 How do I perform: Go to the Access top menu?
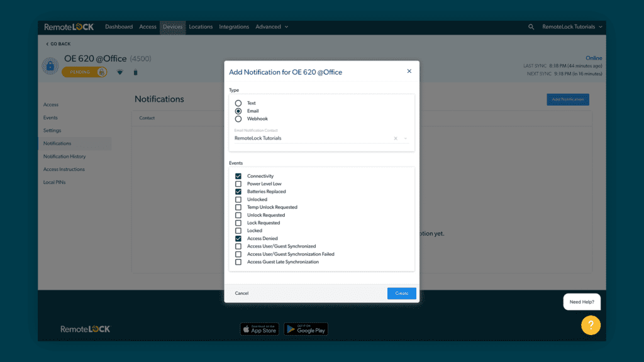pyautogui.click(x=147, y=26)
